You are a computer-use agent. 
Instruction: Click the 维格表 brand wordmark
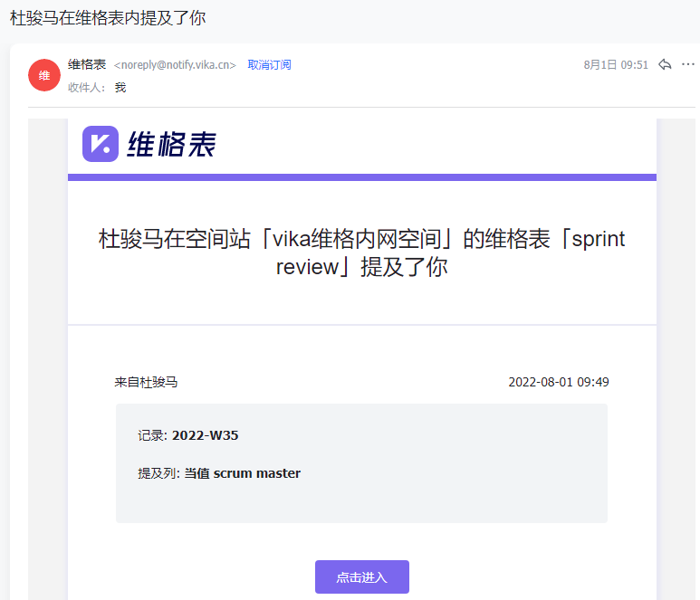tap(172, 144)
